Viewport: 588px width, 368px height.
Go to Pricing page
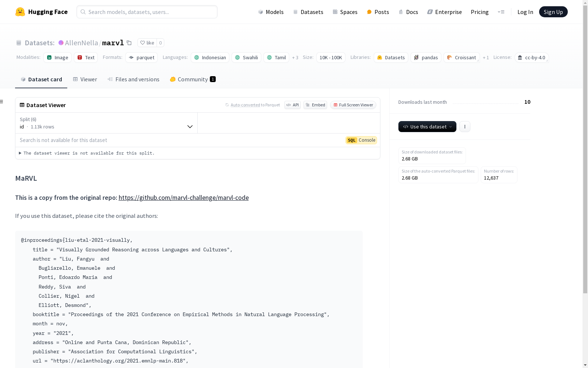click(480, 12)
